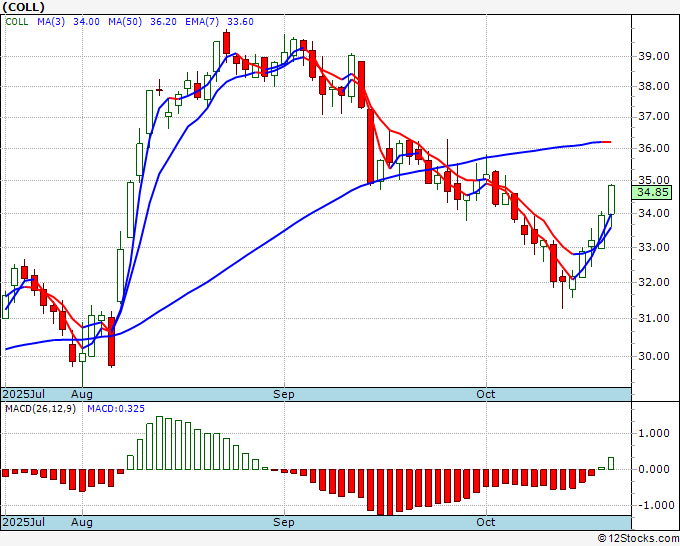Click the MA(50) value 36.20
Viewport: 680px width, 546px height.
163,22
